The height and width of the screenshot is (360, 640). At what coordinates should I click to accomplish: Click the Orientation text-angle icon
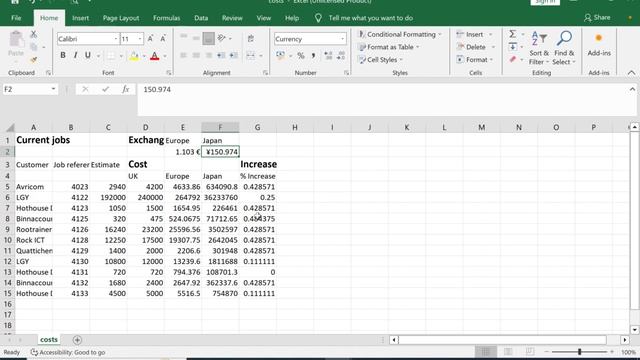tap(222, 38)
